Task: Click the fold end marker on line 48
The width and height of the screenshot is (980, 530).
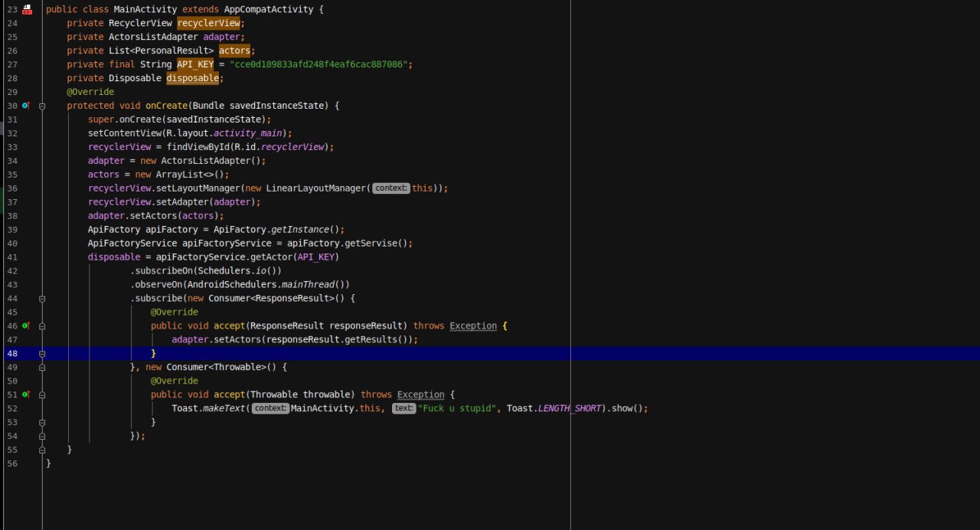Action: [42, 354]
